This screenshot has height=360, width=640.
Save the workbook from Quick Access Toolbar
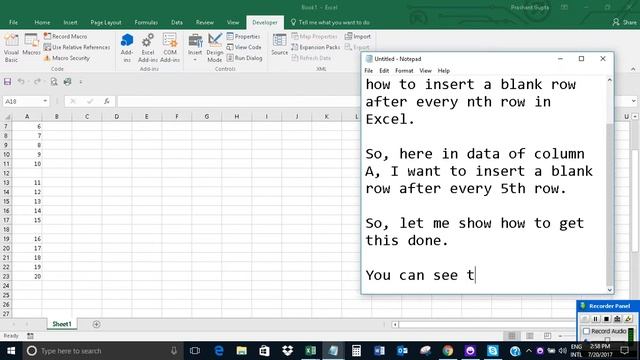(x=7, y=82)
